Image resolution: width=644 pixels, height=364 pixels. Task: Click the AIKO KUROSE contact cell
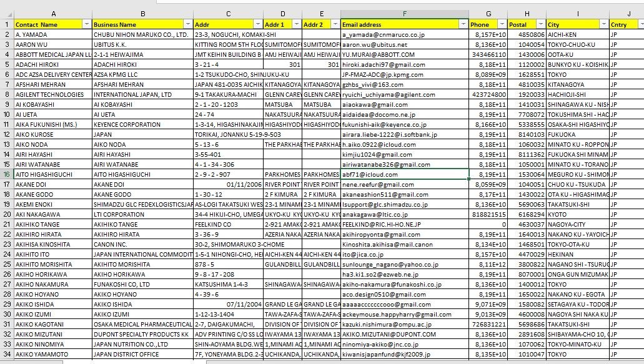pyautogui.click(x=53, y=135)
